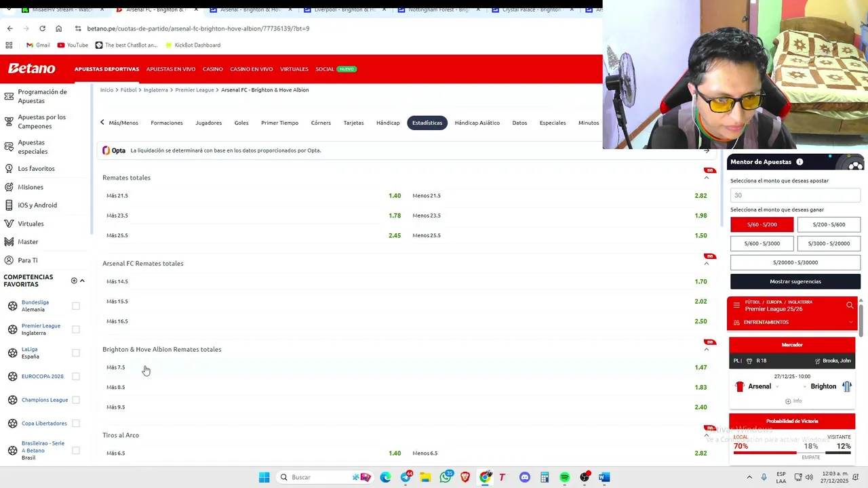Open Brave browser from the taskbar
The height and width of the screenshot is (488, 868).
point(465,477)
